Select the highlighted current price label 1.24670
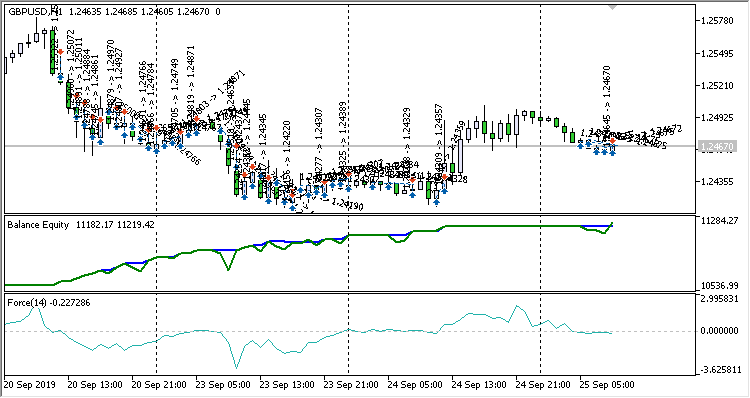This screenshot has height=398, width=750. [717, 147]
